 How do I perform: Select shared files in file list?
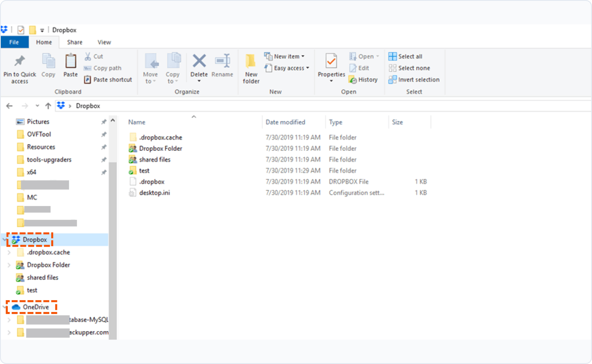point(155,159)
